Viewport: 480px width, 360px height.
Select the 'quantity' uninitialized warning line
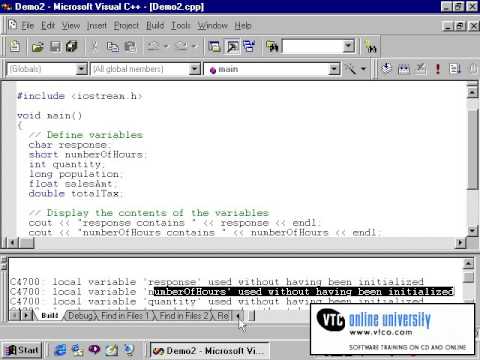(217, 301)
